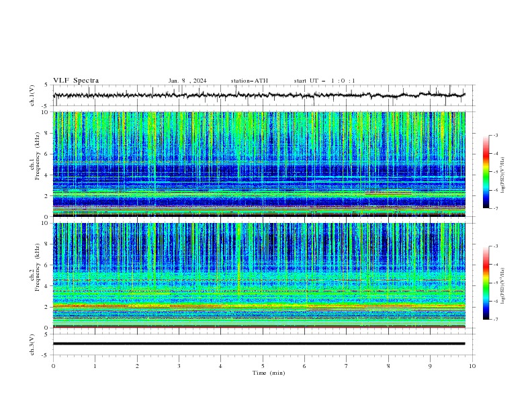Click the "station=ATH" label
The width and height of the screenshot is (532, 411).
coord(249,81)
